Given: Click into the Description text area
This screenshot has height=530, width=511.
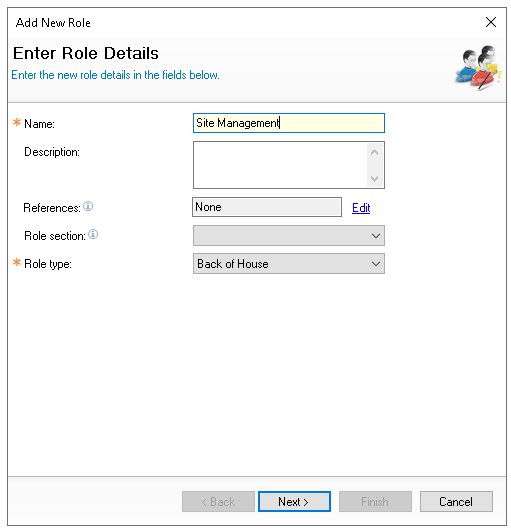Looking at the screenshot, I should (281, 165).
